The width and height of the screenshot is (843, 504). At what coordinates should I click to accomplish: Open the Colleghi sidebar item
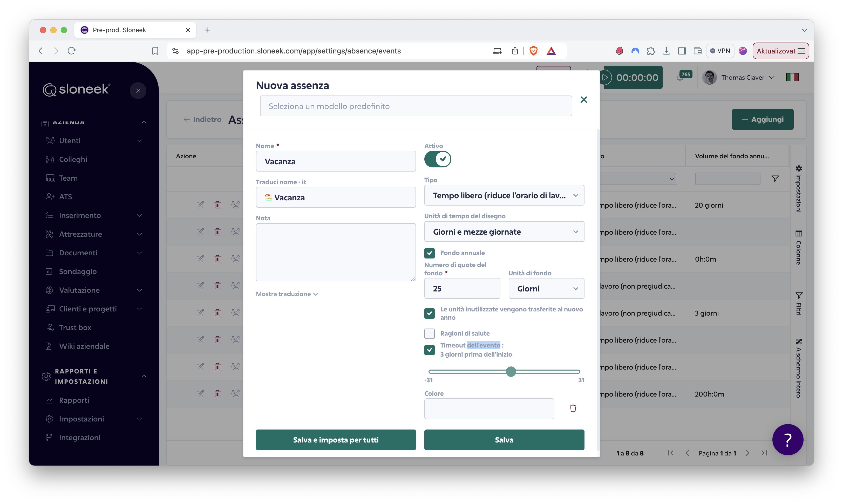tap(73, 159)
